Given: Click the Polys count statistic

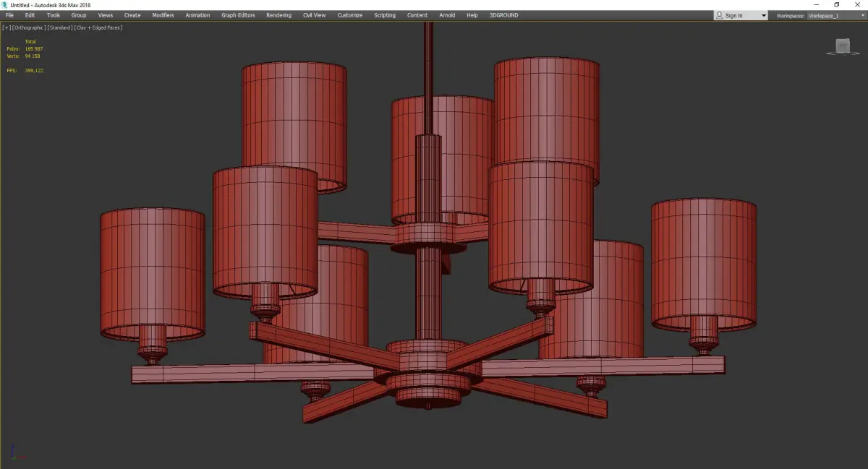Looking at the screenshot, I should (x=25, y=48).
